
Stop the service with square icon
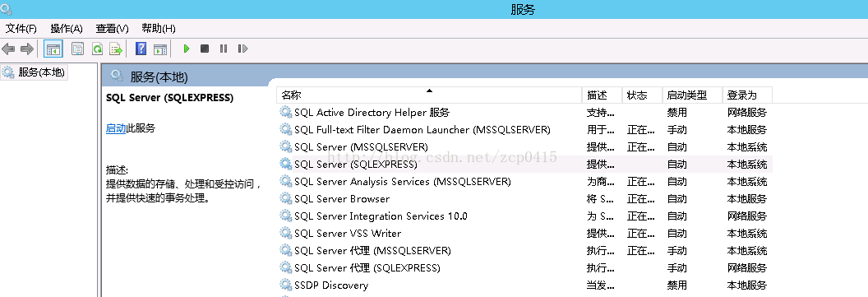(x=205, y=49)
